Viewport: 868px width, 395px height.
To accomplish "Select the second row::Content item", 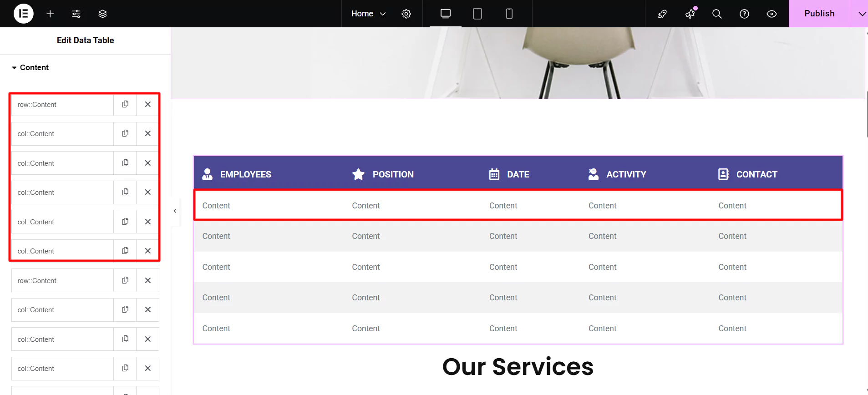I will pos(62,281).
